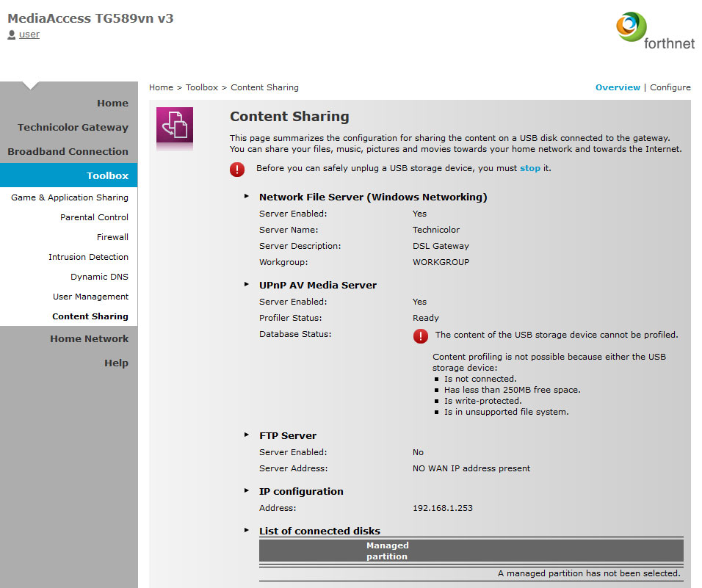Click Profiler Status value Ready
This screenshot has height=588, width=702.
click(x=426, y=318)
